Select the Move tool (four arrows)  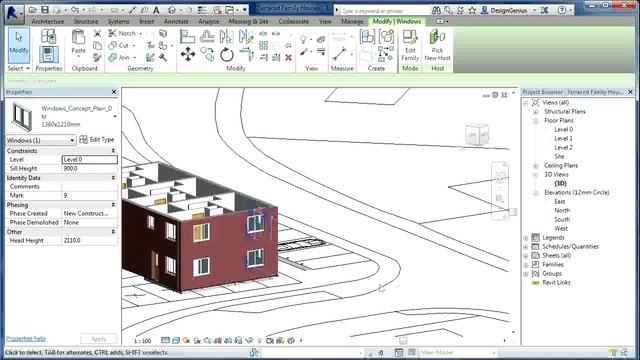[188, 54]
